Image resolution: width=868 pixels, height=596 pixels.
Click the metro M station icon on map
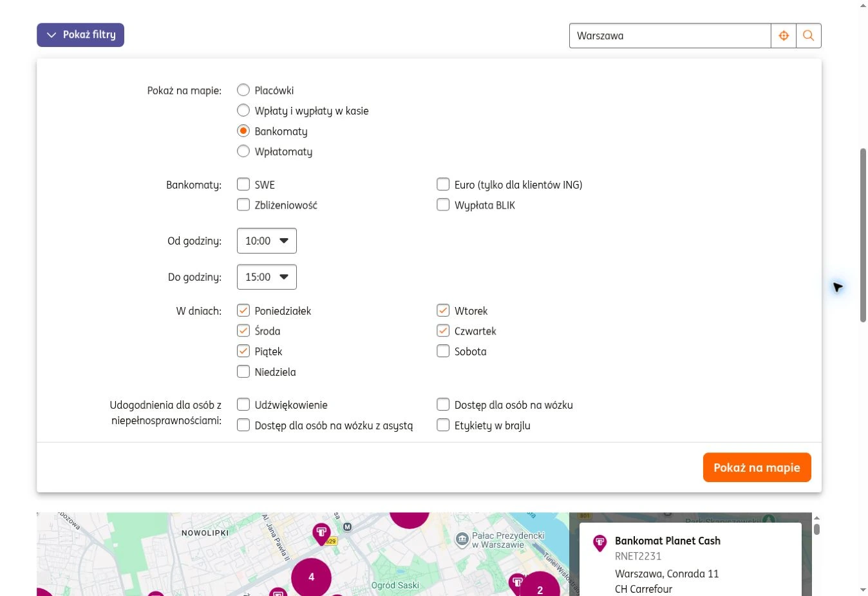(348, 527)
